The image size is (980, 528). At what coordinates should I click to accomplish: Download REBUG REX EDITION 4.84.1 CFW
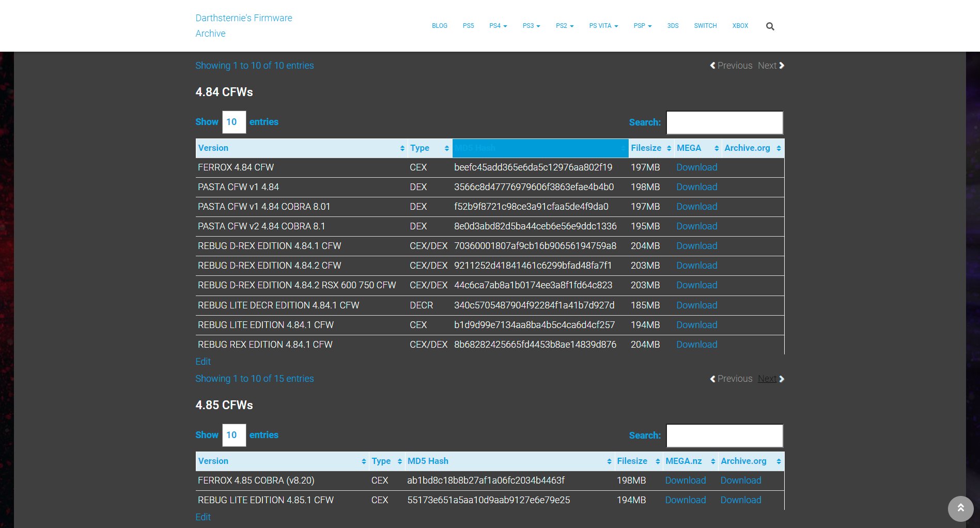click(x=696, y=345)
